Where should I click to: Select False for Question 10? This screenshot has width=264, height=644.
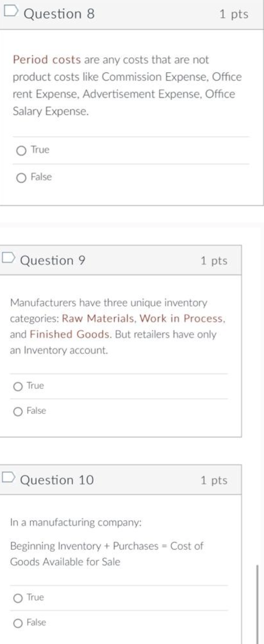(17, 622)
